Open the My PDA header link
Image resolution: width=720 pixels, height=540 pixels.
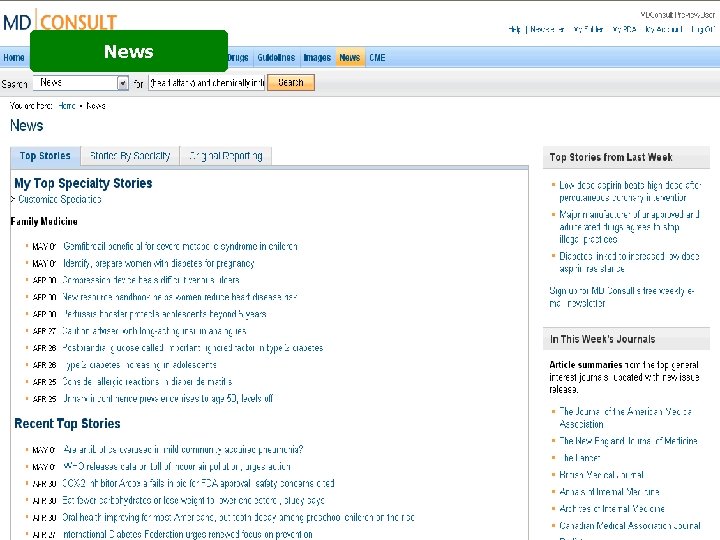[x=624, y=29]
